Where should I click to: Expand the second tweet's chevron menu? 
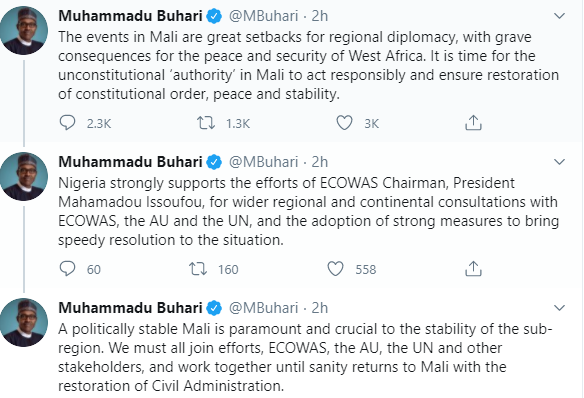(x=559, y=162)
